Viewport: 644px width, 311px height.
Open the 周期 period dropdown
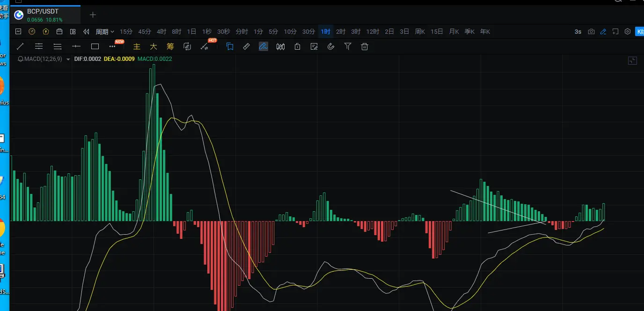(105, 31)
